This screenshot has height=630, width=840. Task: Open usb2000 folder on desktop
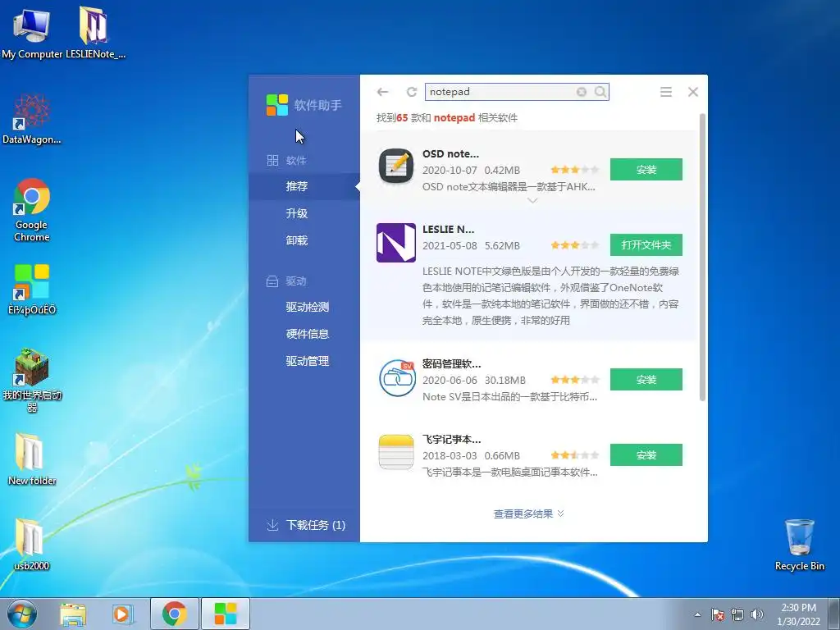coord(32,544)
